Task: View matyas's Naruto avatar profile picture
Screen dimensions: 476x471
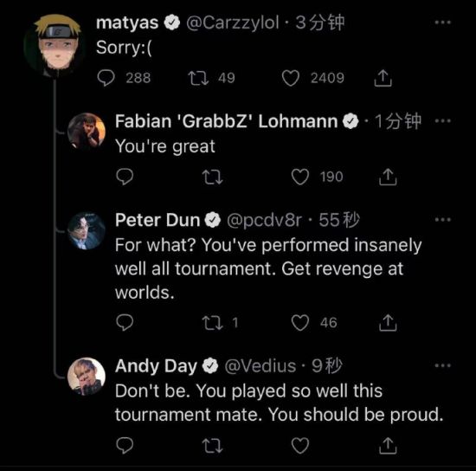Action: point(55,44)
